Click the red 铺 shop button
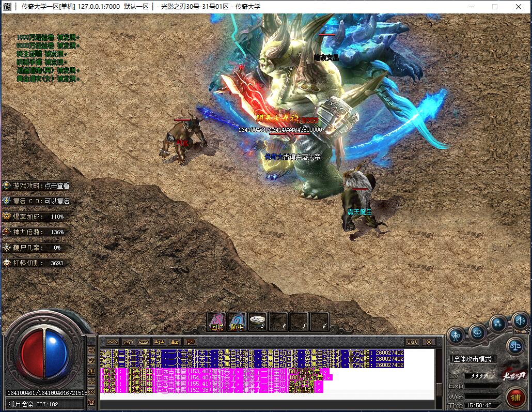 click(x=515, y=396)
